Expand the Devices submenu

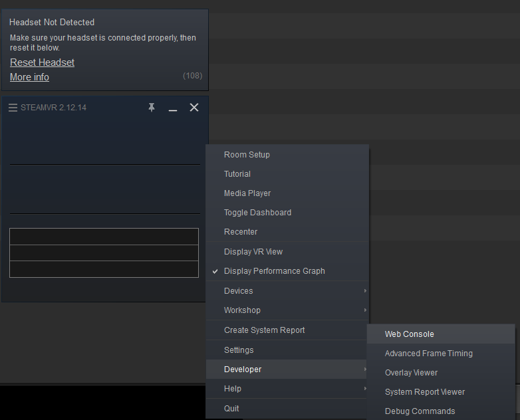pos(287,290)
